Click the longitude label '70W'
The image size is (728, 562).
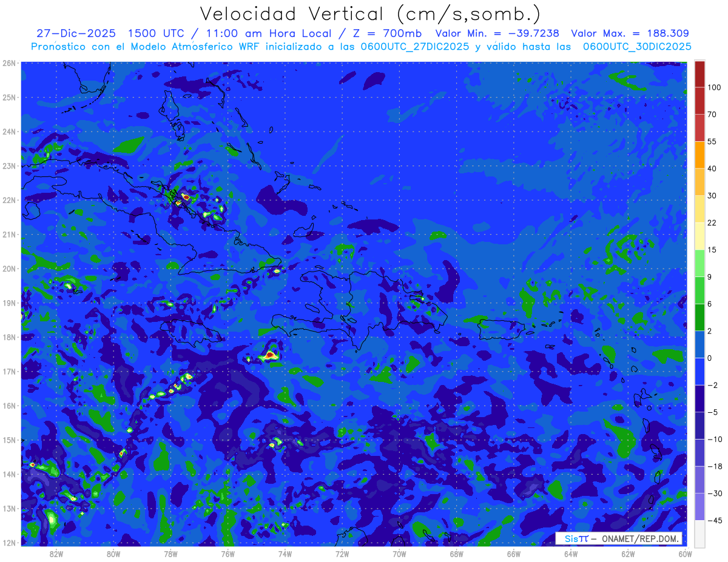pos(399,554)
